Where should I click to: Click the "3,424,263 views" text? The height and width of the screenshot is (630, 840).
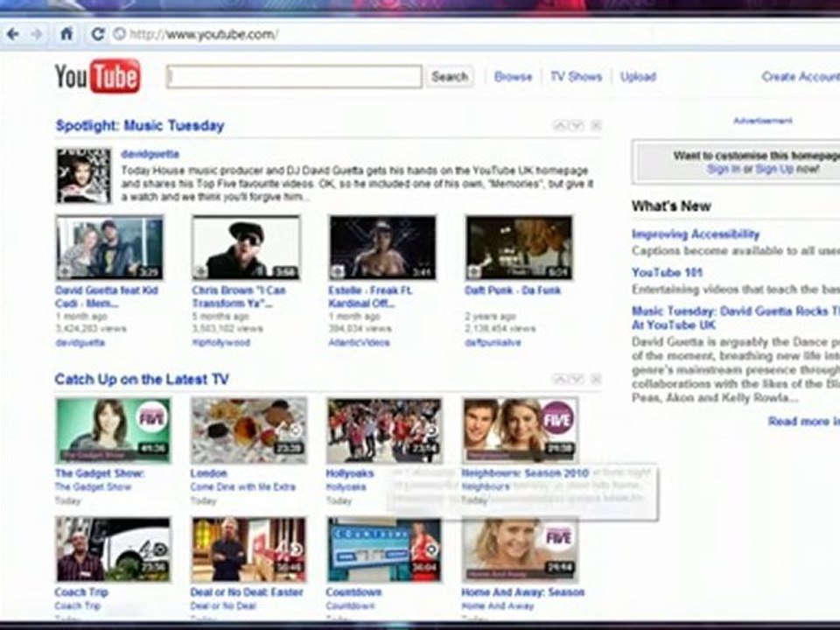[91, 329]
